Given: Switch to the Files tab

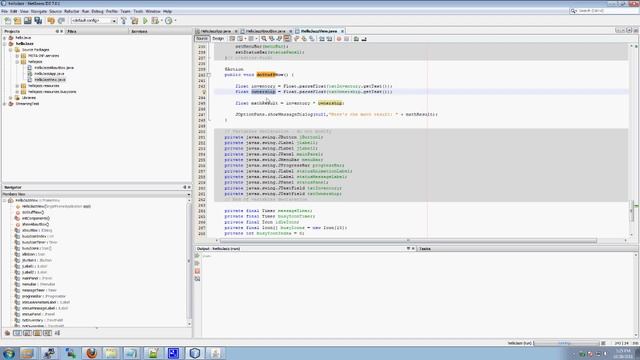Looking at the screenshot, I should coord(72,31).
